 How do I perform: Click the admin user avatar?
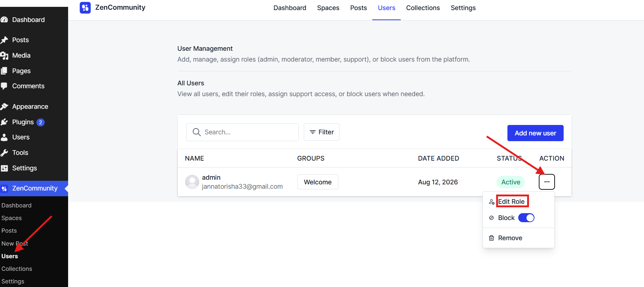point(192,182)
